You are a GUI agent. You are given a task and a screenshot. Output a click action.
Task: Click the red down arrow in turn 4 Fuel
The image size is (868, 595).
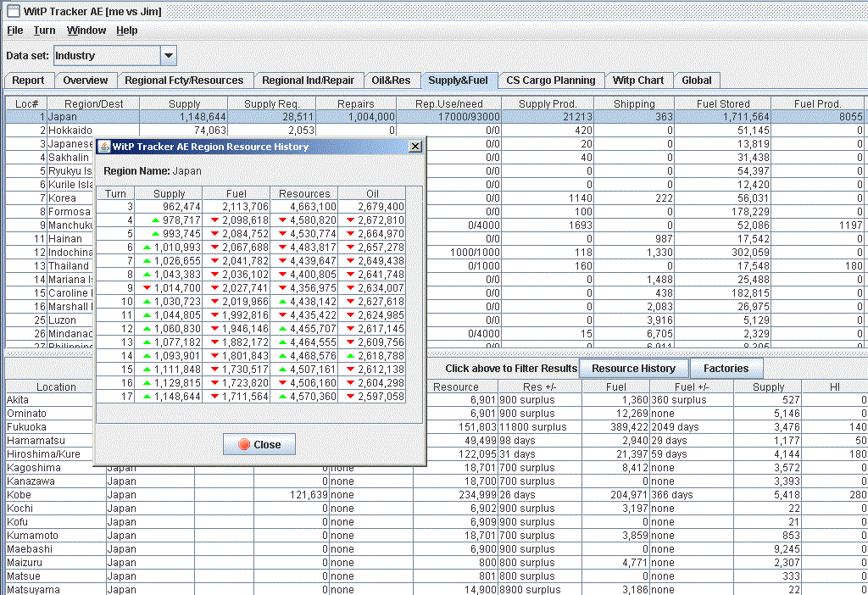215,220
